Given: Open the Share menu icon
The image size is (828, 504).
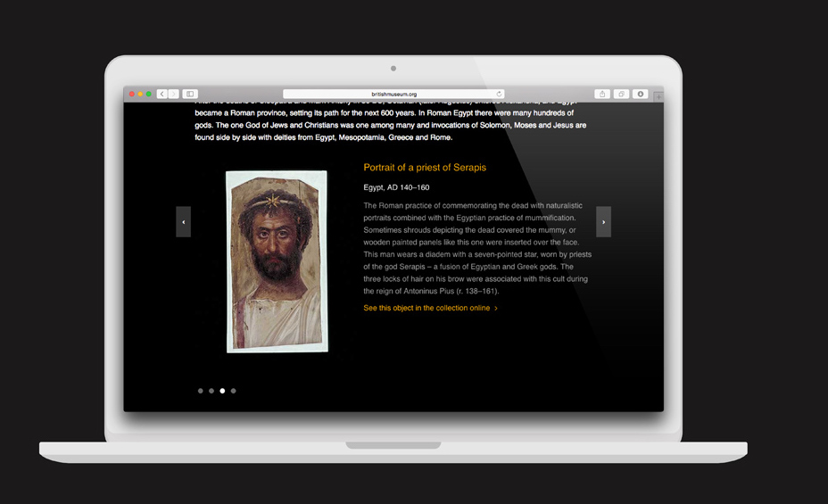Looking at the screenshot, I should [602, 94].
